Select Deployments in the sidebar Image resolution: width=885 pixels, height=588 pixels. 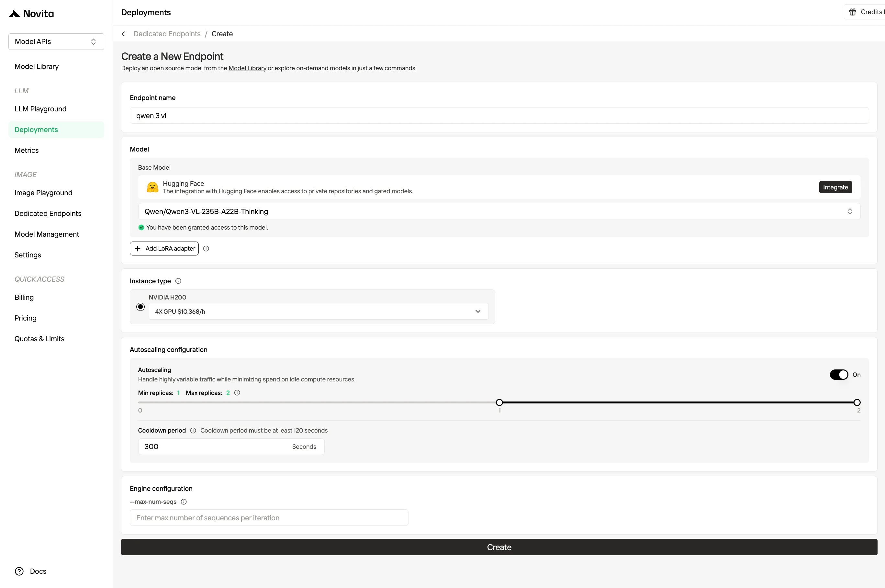pyautogui.click(x=56, y=130)
